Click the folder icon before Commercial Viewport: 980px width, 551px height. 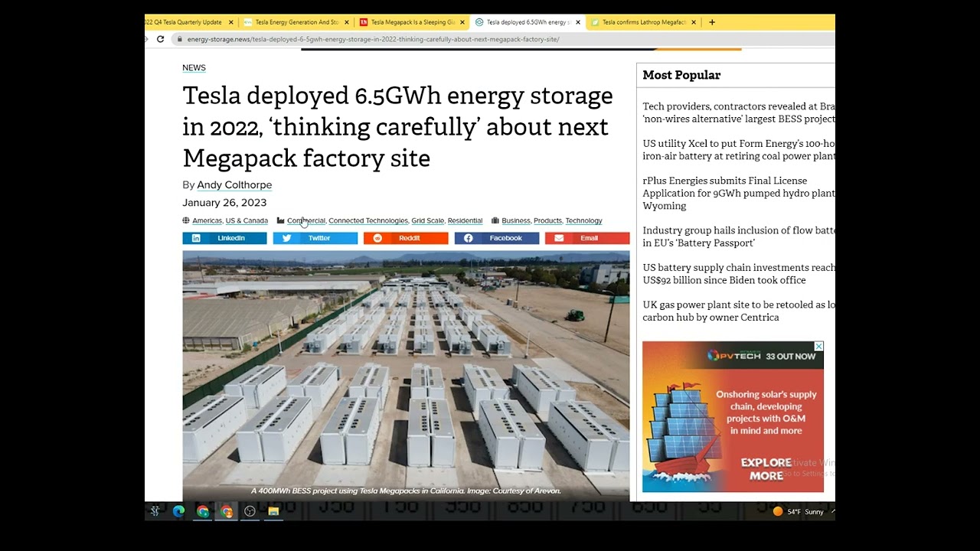click(280, 220)
